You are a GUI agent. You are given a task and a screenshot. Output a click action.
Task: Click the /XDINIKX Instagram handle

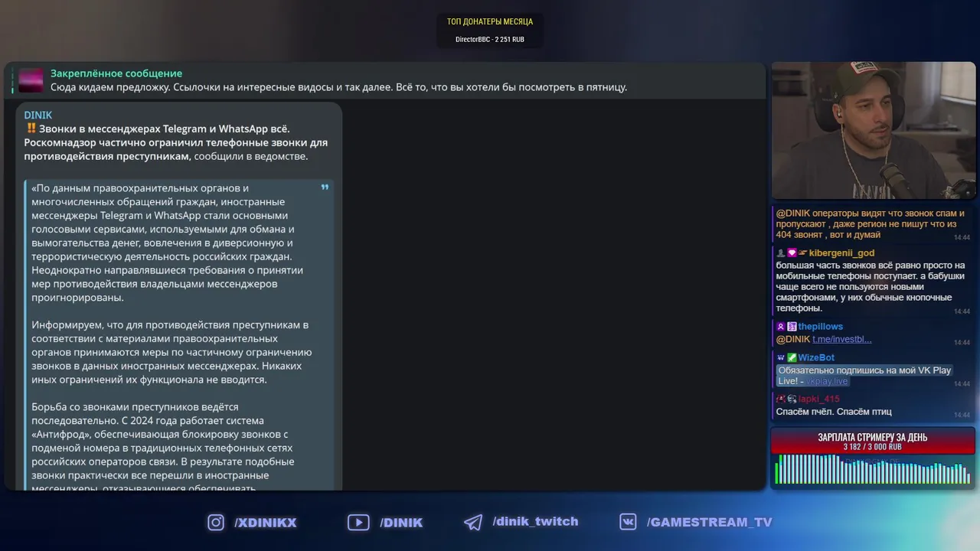coord(266,523)
